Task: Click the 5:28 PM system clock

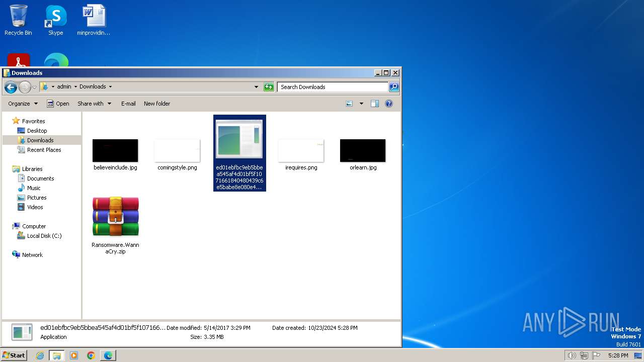Action: coord(618,355)
